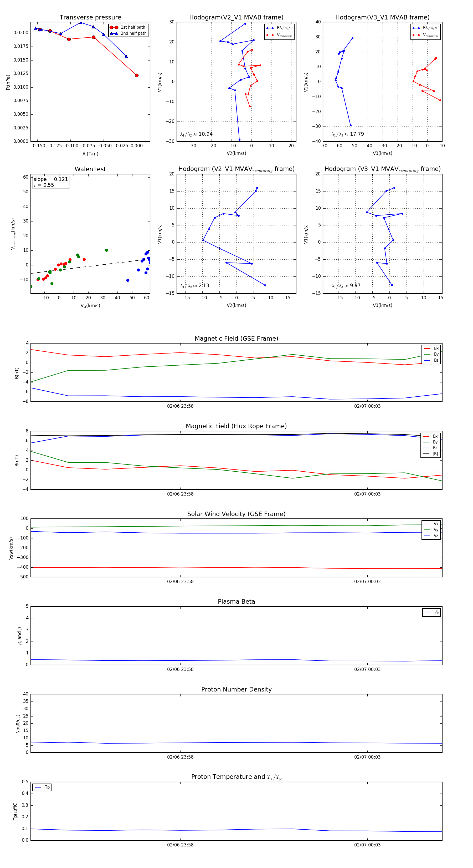The image size is (473, 868).
Task: Click the 'Magnetic Field (GSE Frame)' title
Action: pos(236,339)
